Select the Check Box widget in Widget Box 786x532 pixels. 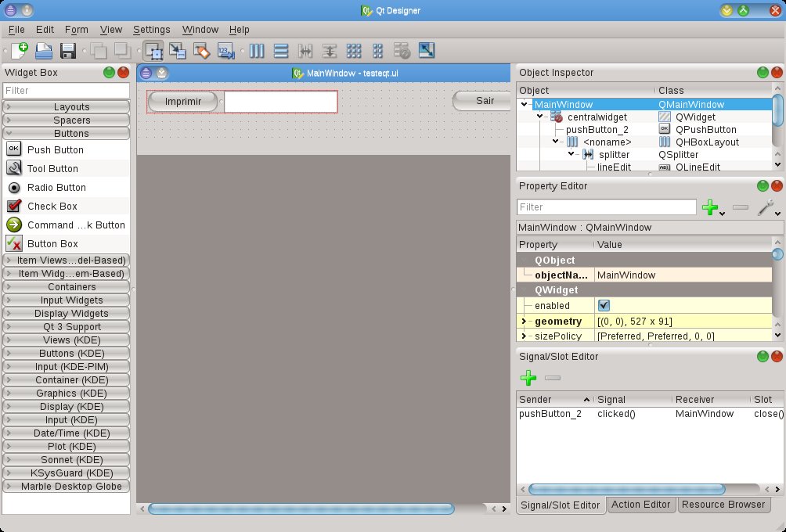click(52, 207)
